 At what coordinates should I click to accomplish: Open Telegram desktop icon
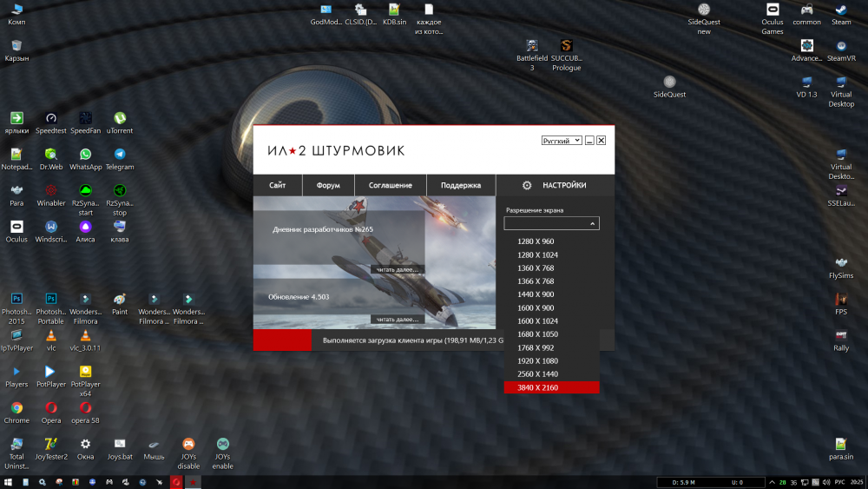[120, 160]
